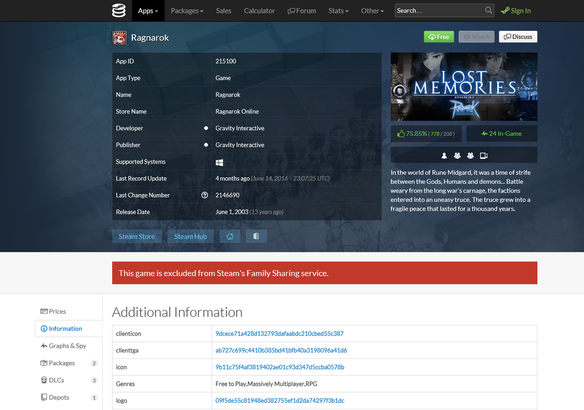
Task: Click the Store Name Ragnarok Online
Action: point(237,111)
